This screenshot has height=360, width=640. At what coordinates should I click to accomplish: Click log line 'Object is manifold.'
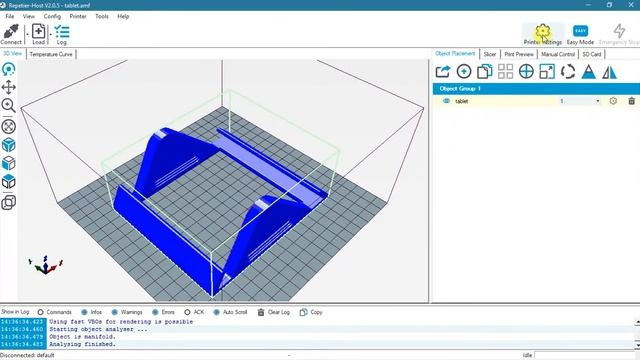pos(82,337)
